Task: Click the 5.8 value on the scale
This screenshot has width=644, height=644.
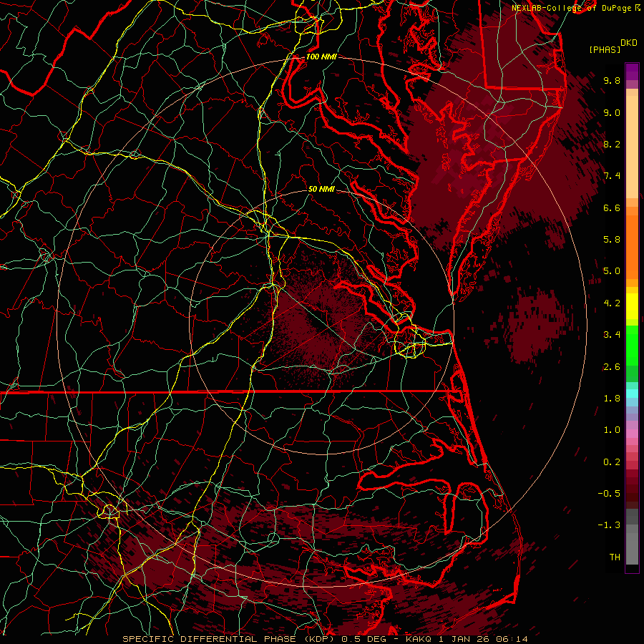Action: (x=612, y=240)
